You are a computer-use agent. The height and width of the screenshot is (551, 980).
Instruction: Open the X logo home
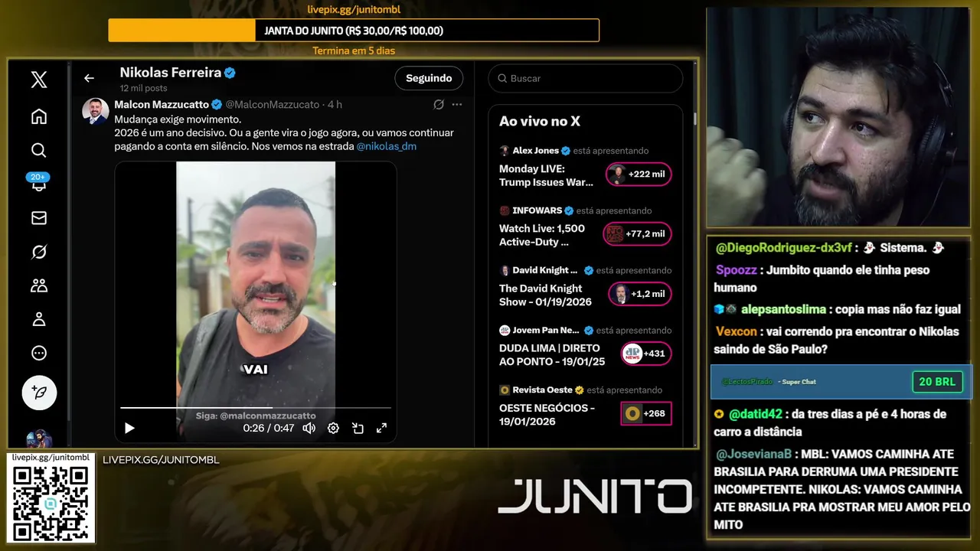[39, 80]
